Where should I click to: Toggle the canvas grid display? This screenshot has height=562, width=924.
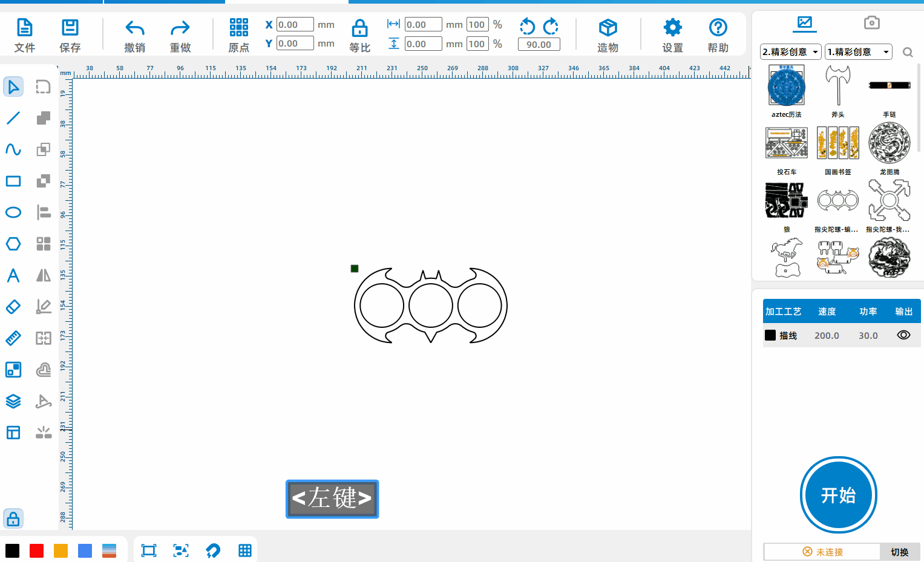(245, 551)
